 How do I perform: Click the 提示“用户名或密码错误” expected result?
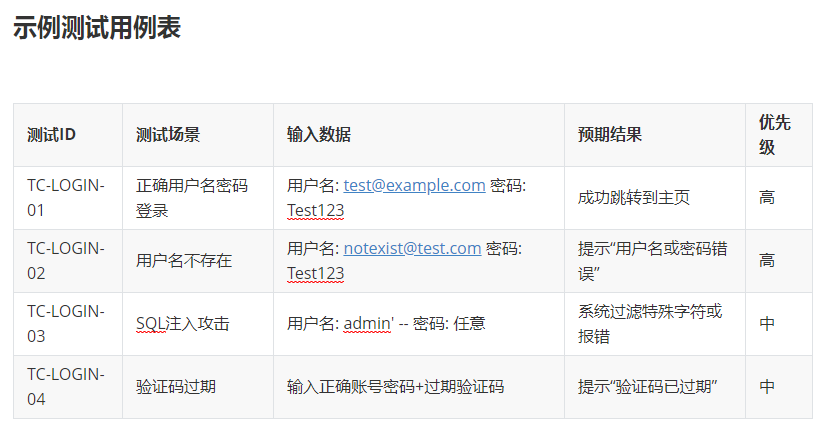click(x=655, y=261)
